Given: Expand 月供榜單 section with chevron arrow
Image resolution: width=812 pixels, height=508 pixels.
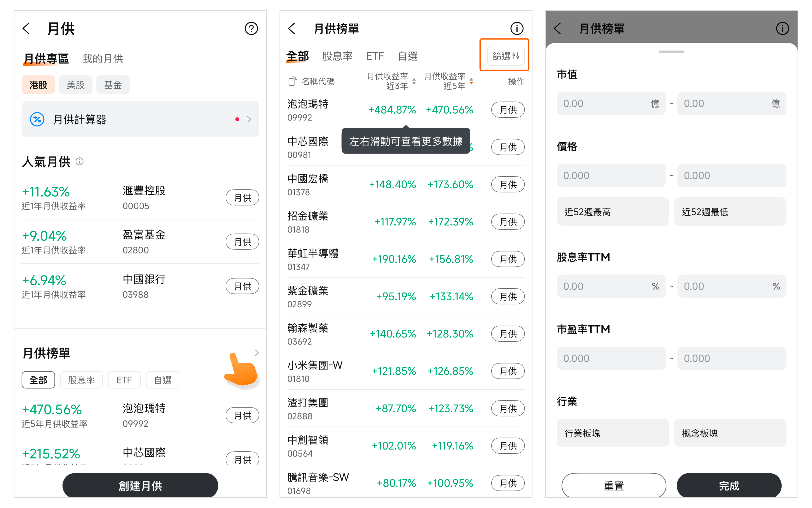Looking at the screenshot, I should (257, 353).
